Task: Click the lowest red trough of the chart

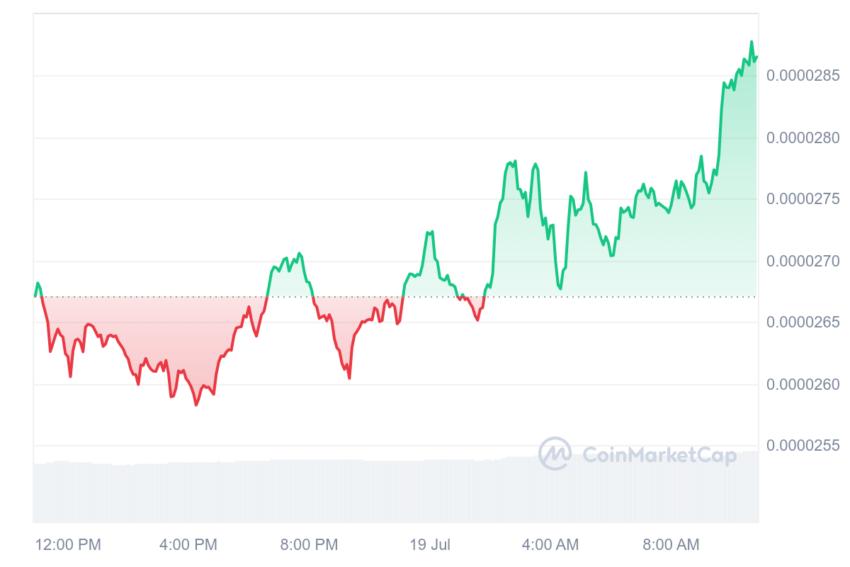Action: (x=196, y=404)
